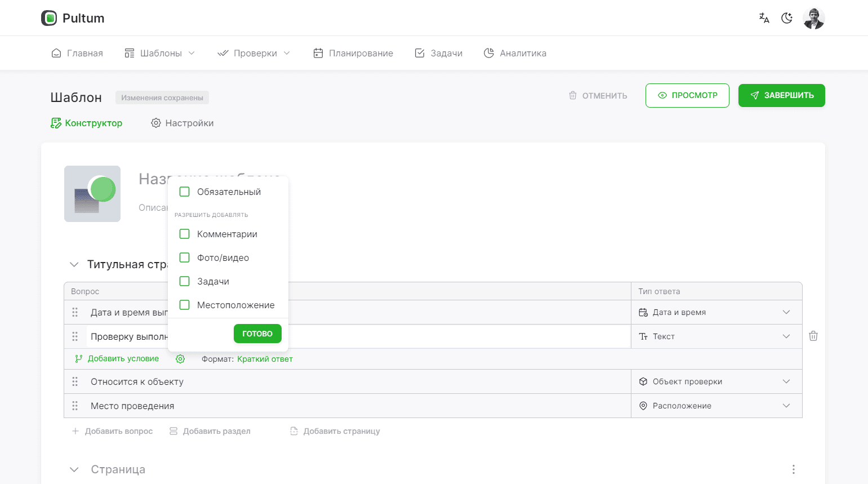The height and width of the screenshot is (484, 868).
Task: Click Добавить страницу
Action: (335, 431)
